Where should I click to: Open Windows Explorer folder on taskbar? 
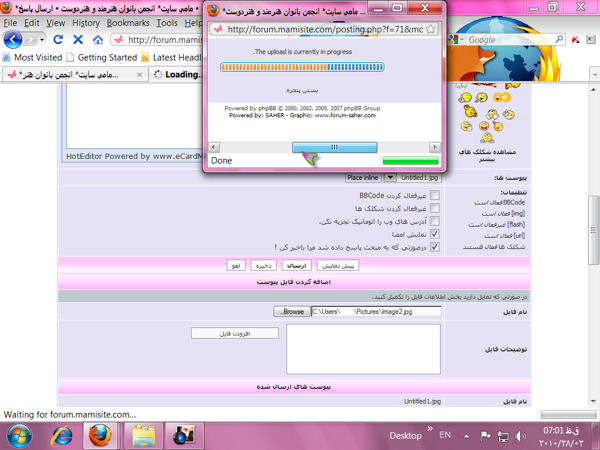[143, 436]
